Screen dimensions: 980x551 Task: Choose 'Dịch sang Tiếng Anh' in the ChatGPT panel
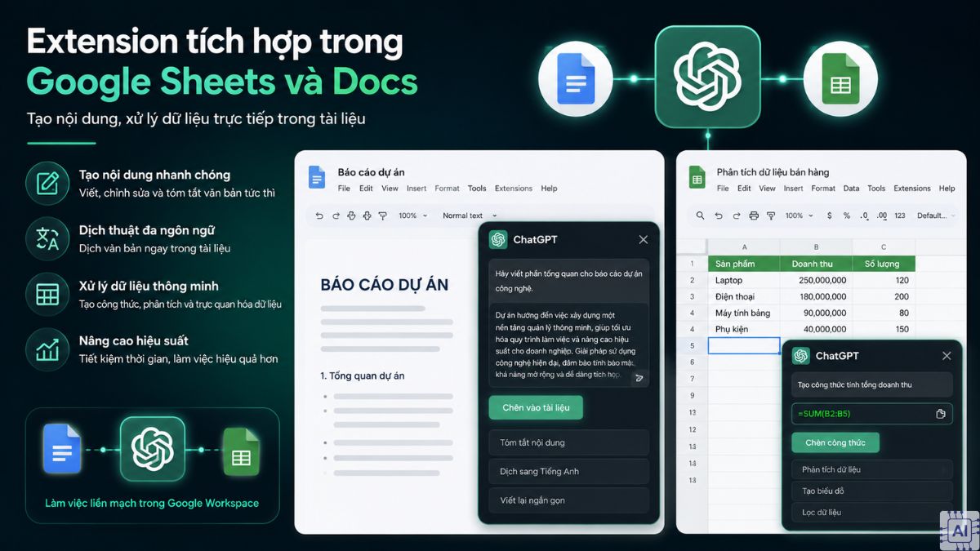coord(568,472)
